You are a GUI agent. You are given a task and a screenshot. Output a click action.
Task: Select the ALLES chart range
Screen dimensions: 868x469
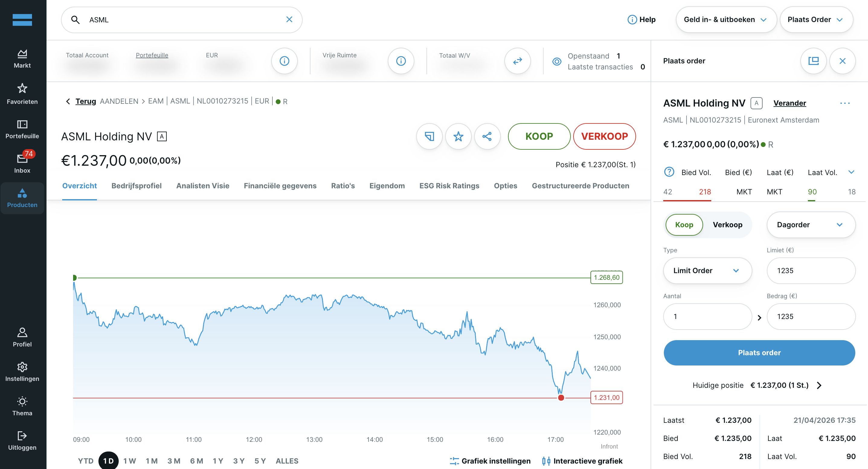point(287,461)
